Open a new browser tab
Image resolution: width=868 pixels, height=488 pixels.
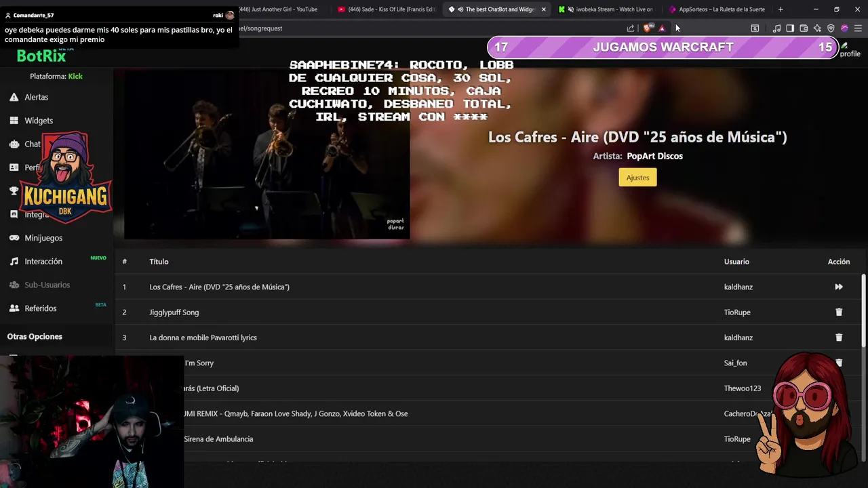coord(781,9)
